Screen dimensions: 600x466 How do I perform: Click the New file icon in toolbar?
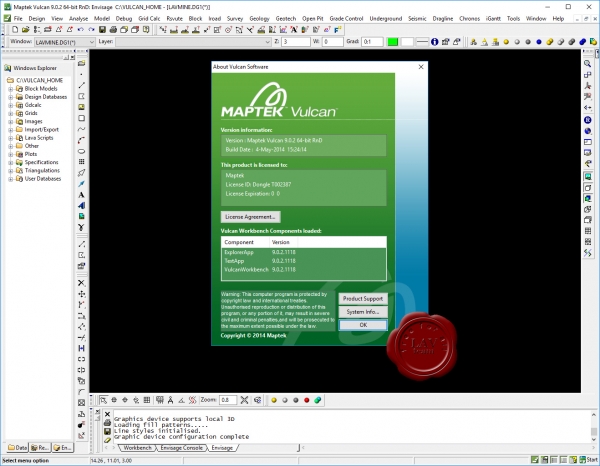(15, 29)
